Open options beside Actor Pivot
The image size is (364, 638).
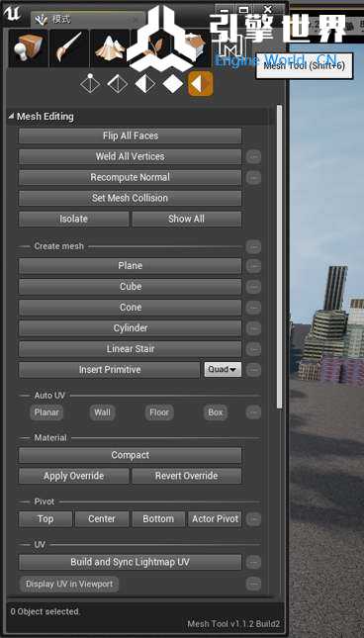pos(253,519)
